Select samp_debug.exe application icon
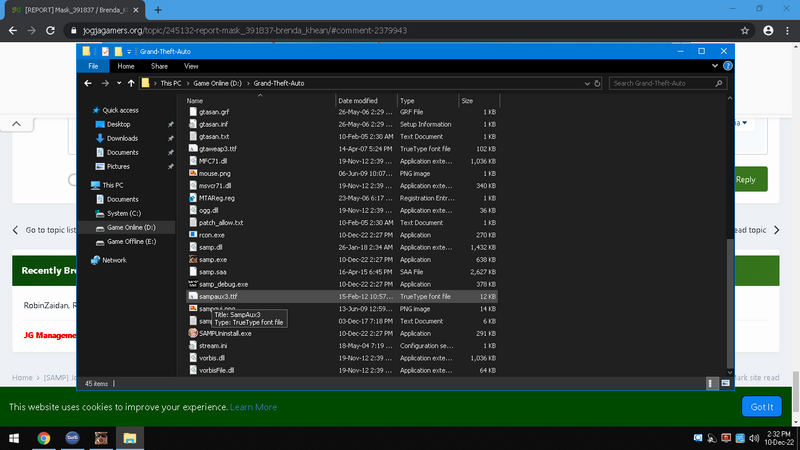 pyautogui.click(x=193, y=284)
